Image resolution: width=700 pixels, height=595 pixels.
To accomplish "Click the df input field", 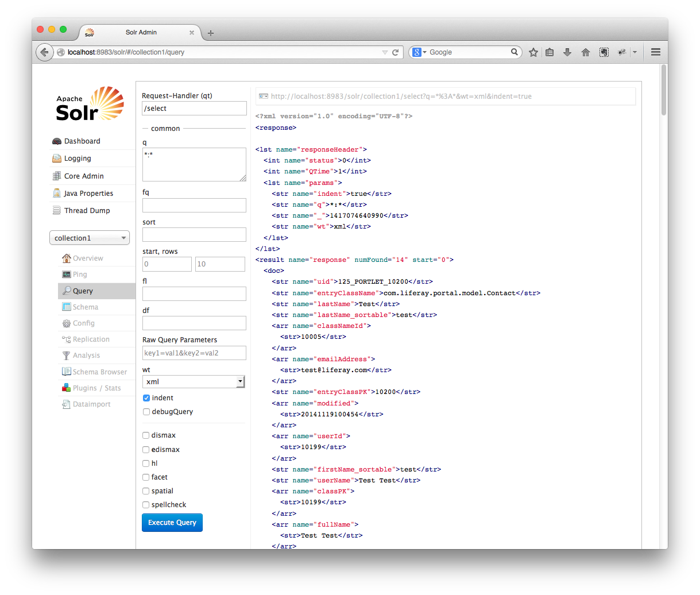I will (194, 323).
